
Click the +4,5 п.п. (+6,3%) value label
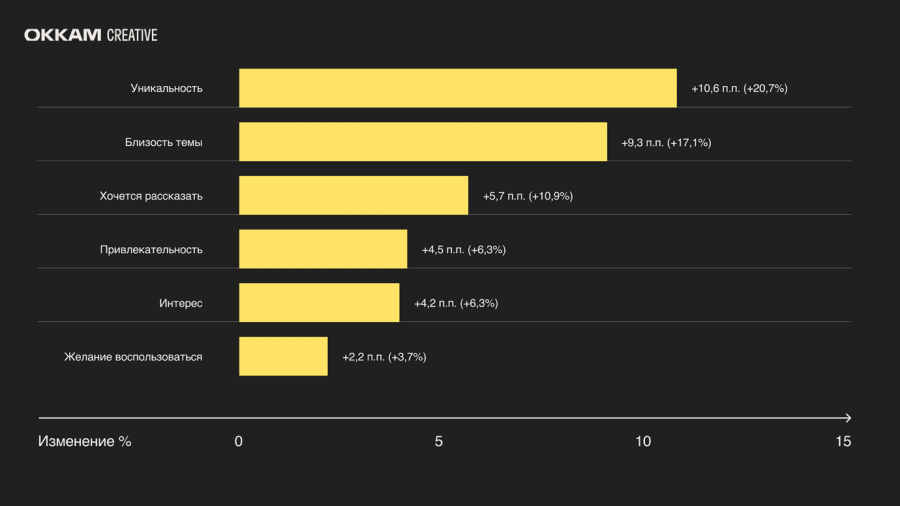(464, 250)
